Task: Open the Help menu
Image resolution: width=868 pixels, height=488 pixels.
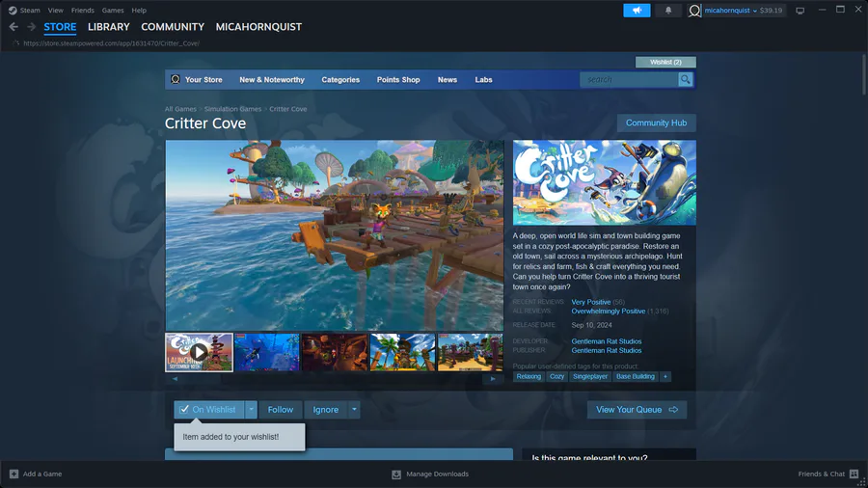Action: click(139, 10)
